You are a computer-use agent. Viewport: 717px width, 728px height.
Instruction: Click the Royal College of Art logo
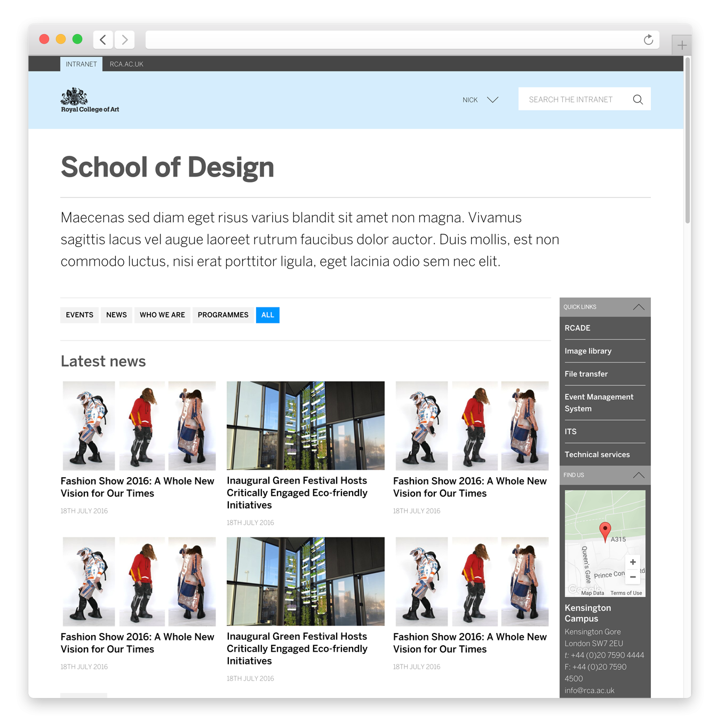[90, 100]
